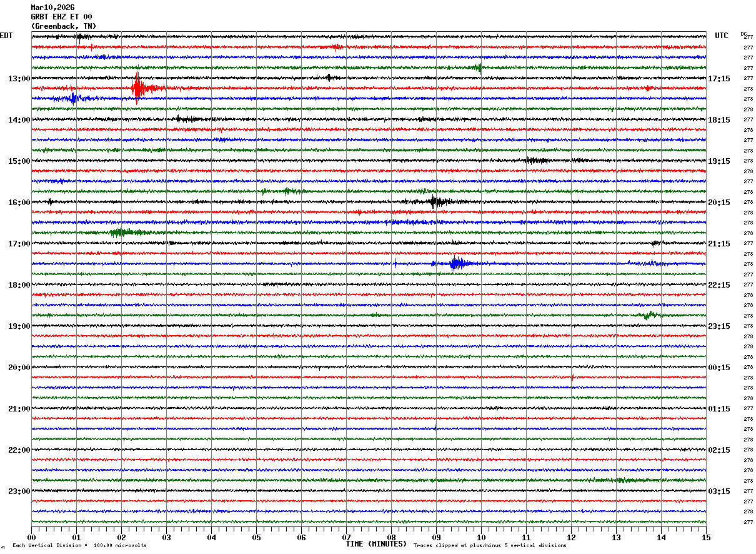Click the black seismic event on the 16:00 trace
Viewport: 756px width, 554px height.
(x=435, y=201)
